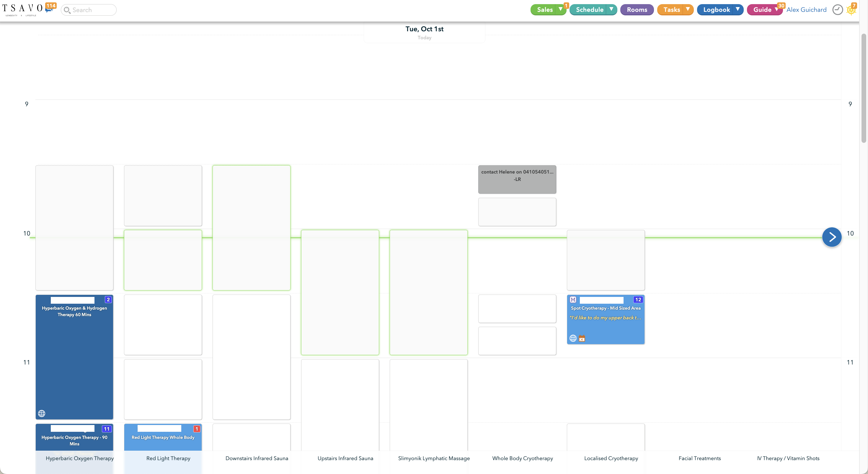This screenshot has width=868, height=474.
Task: Select the IV Therapy / Vitamin Shots column label
Action: [788, 458]
